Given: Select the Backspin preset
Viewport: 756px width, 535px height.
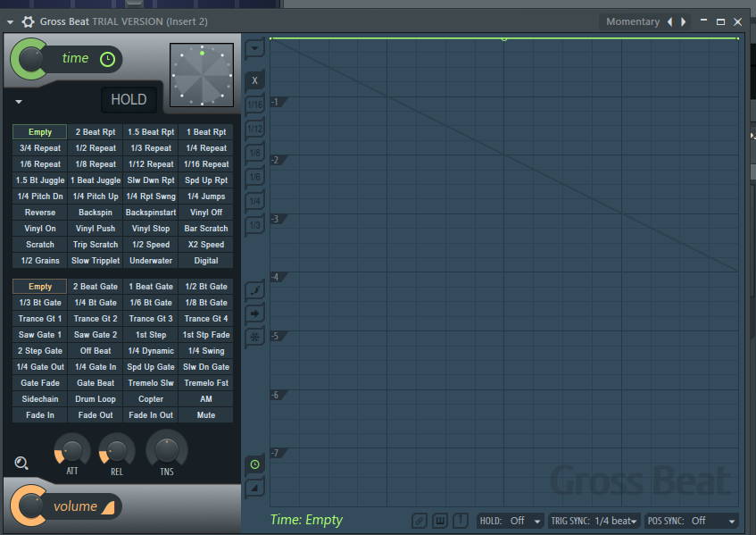Looking at the screenshot, I should pos(96,213).
